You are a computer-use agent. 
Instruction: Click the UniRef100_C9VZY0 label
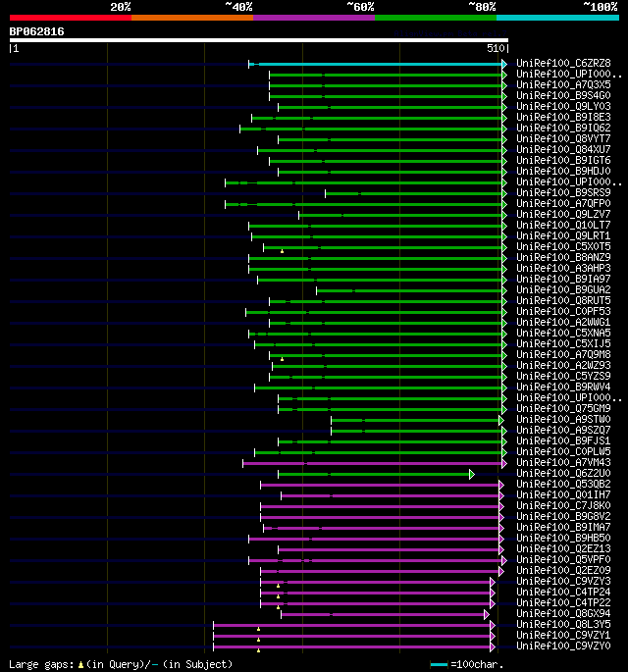pos(563,646)
